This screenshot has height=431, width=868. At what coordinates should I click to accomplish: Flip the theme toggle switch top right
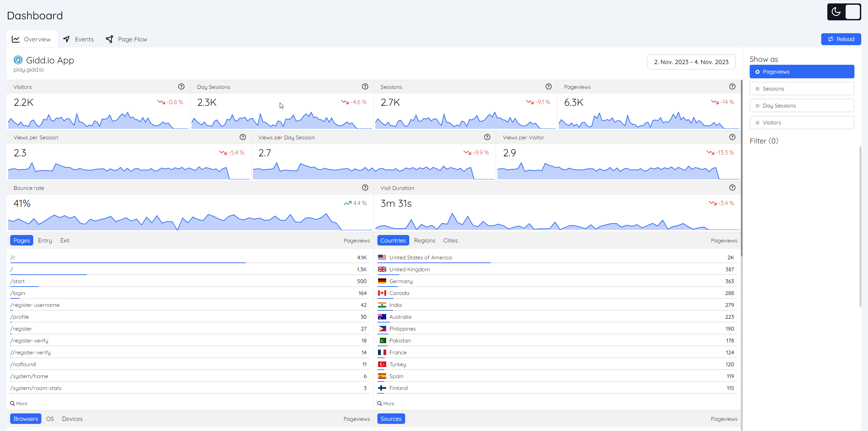(x=853, y=12)
